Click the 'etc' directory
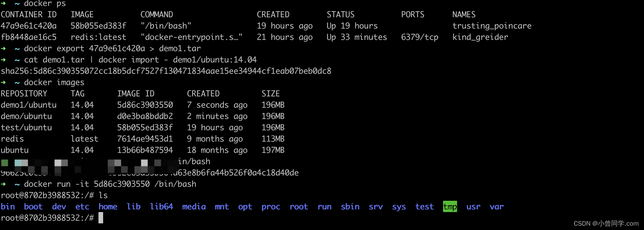The height and width of the screenshot is (230, 644). pos(82,207)
